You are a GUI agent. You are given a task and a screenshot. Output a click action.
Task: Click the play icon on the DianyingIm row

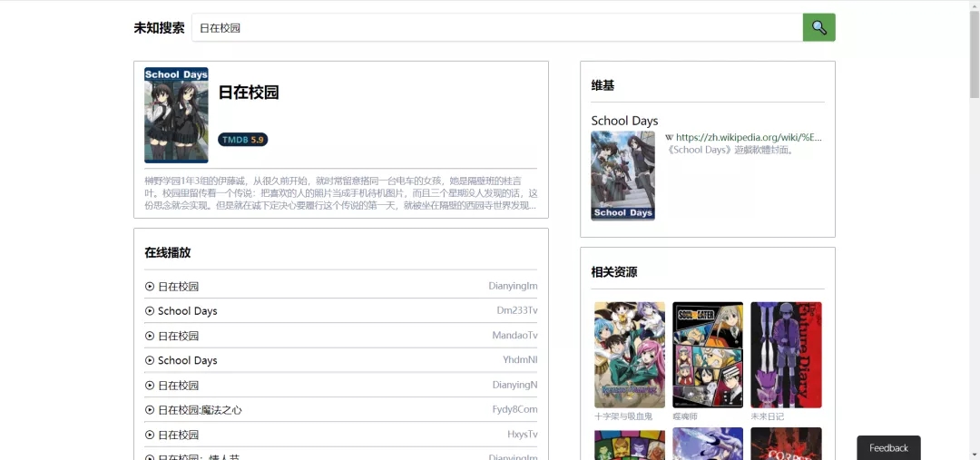click(x=150, y=286)
